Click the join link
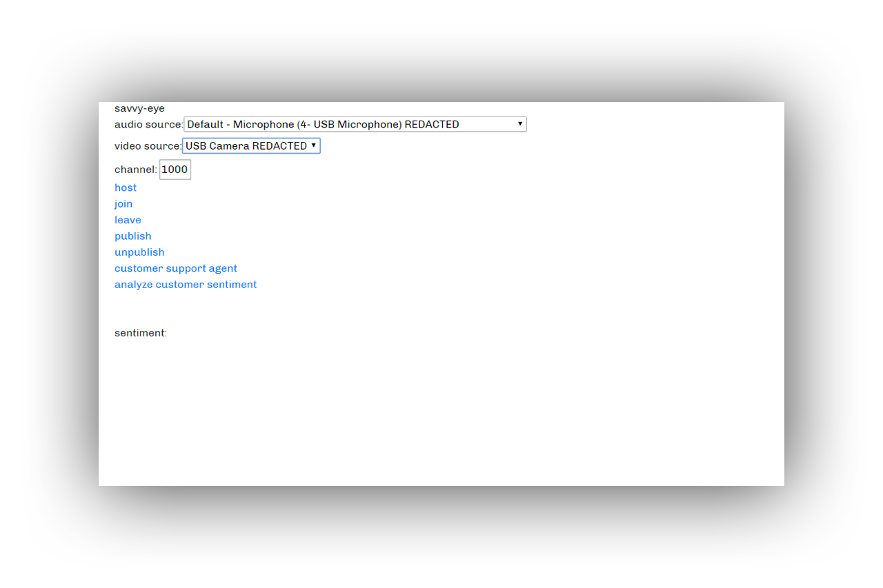This screenshot has width=883, height=588. coord(123,204)
